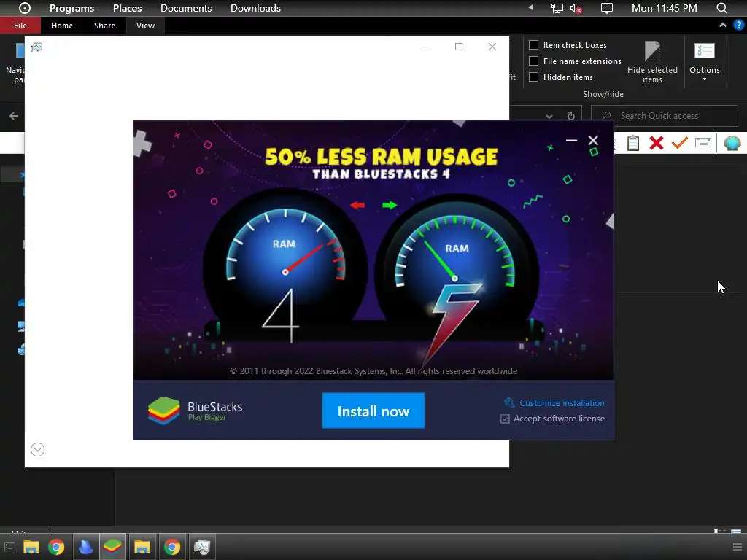
Task: Click the clipboard paste toolbar icon
Action: (x=633, y=143)
